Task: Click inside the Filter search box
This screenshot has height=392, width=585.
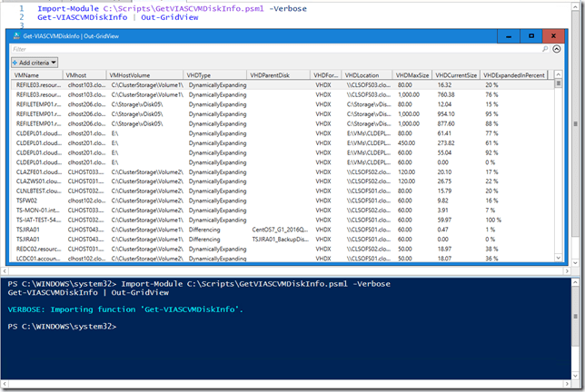Action: click(x=273, y=49)
